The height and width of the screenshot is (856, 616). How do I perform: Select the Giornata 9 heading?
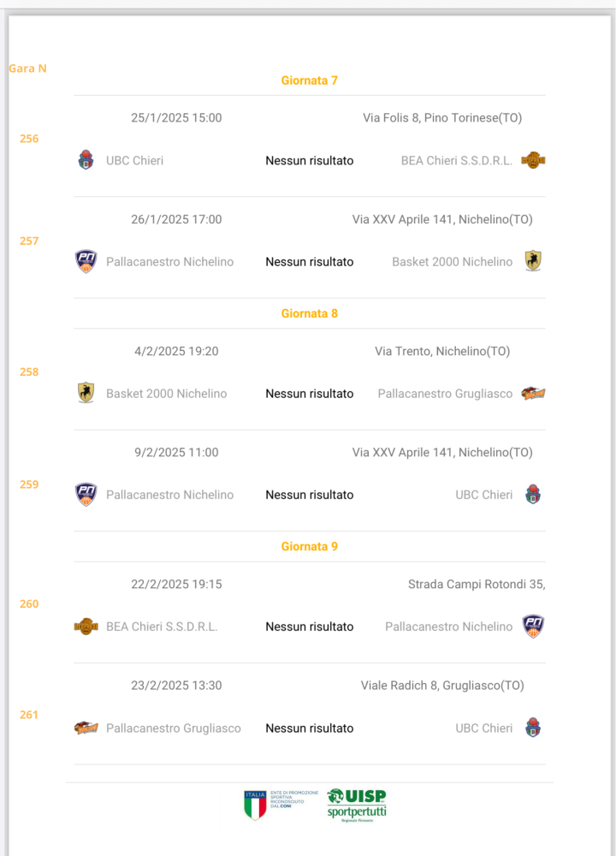tap(310, 546)
